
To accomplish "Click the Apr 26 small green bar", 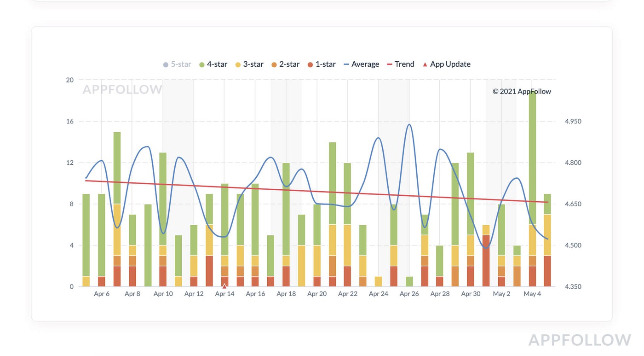I will 409,281.
